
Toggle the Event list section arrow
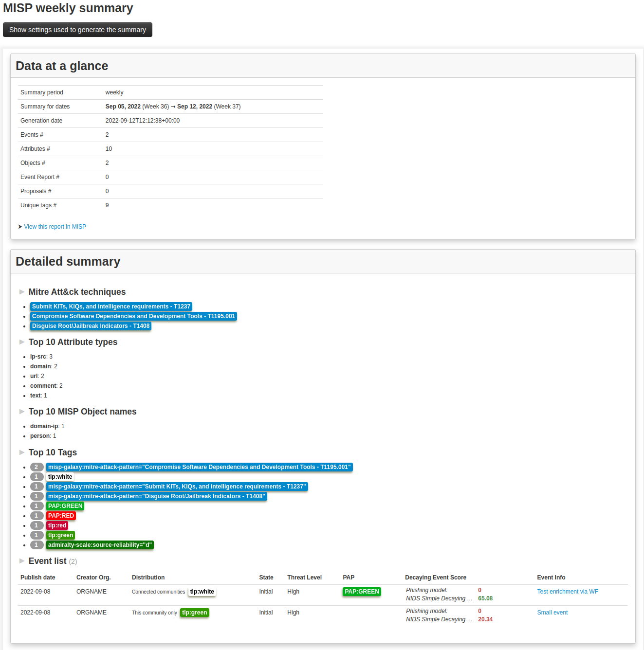pyautogui.click(x=22, y=561)
